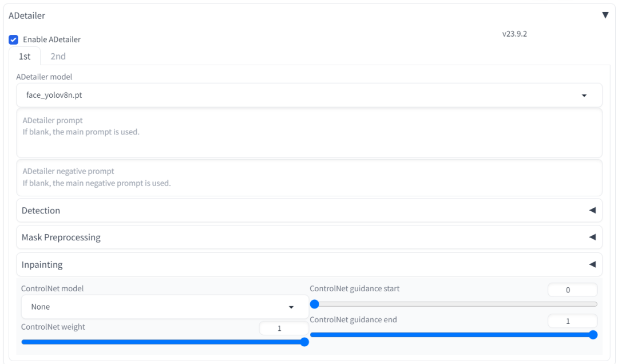Viewport: 618px width, 364px height.
Task: Click the ADetailer model dropdown caret
Action: click(584, 96)
